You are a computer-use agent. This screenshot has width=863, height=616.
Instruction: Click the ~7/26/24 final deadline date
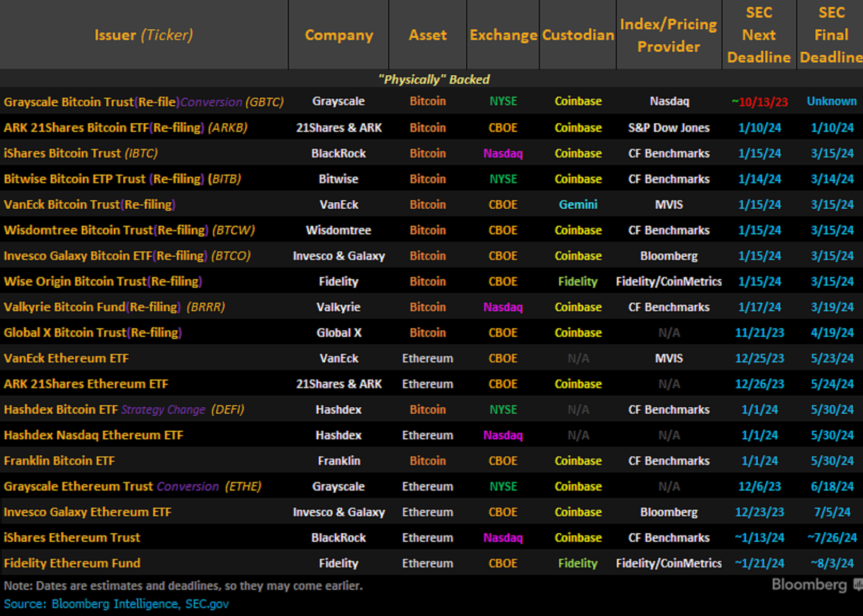(832, 538)
